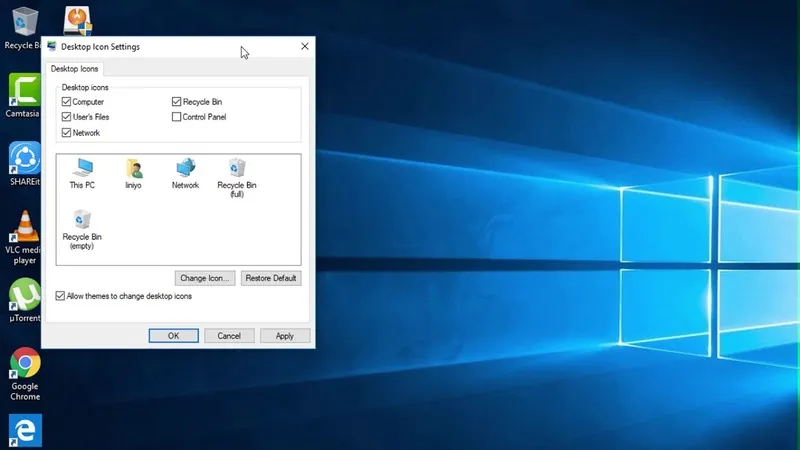This screenshot has width=800, height=450.
Task: Uncheck the Computer checkbox
Action: (x=66, y=102)
